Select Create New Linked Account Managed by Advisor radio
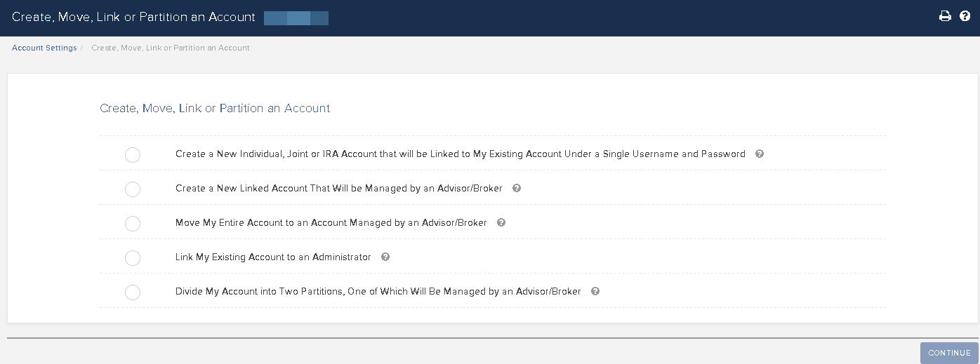The width and height of the screenshot is (980, 364). [x=133, y=189]
